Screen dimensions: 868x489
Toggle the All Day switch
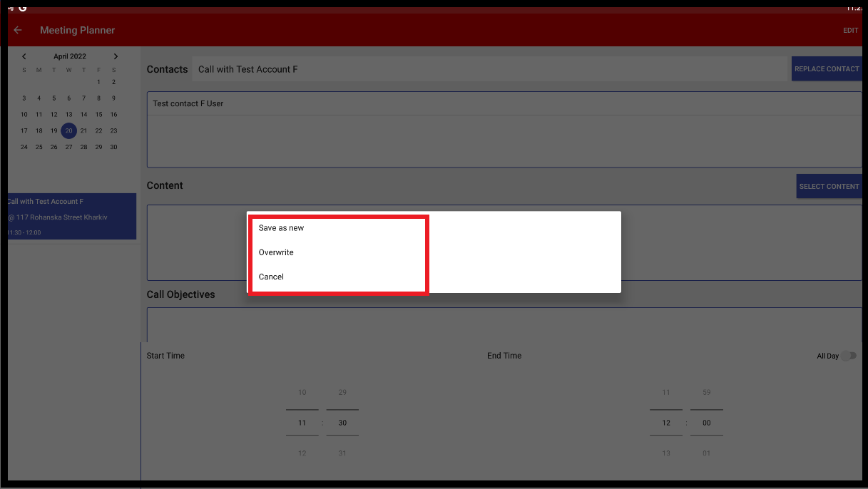[x=847, y=356]
